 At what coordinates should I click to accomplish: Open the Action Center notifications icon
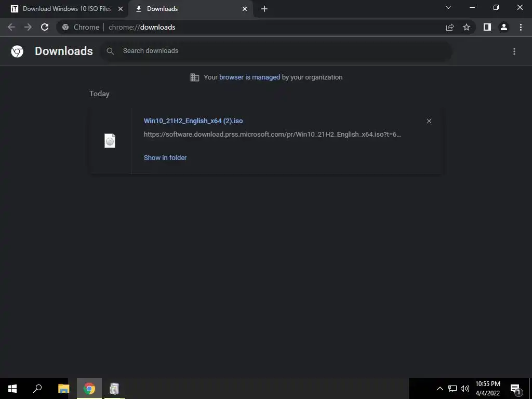point(515,389)
